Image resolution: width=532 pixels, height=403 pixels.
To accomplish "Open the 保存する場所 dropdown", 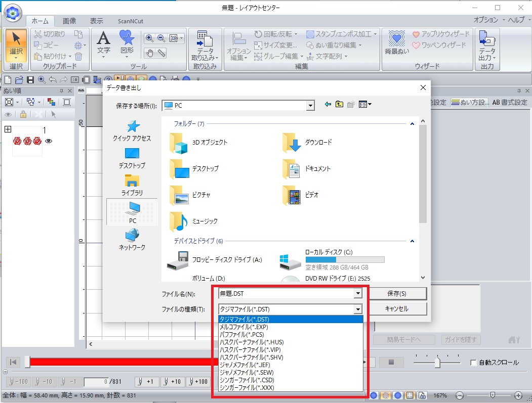I will 310,106.
